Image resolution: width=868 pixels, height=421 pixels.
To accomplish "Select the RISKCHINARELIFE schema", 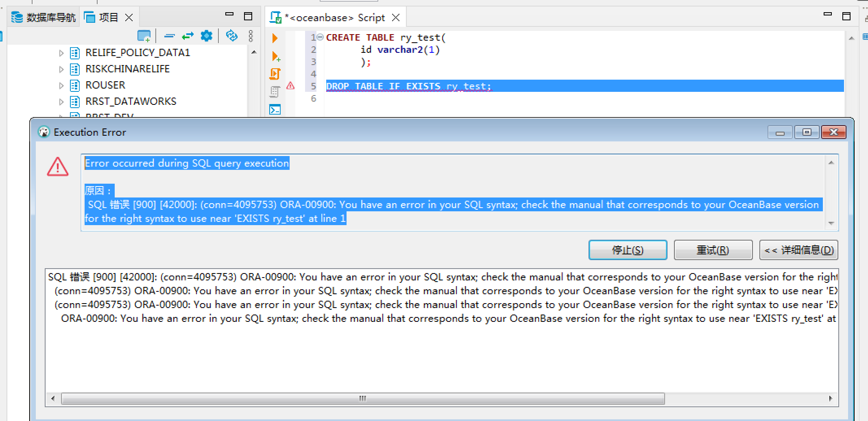I will [x=127, y=69].
